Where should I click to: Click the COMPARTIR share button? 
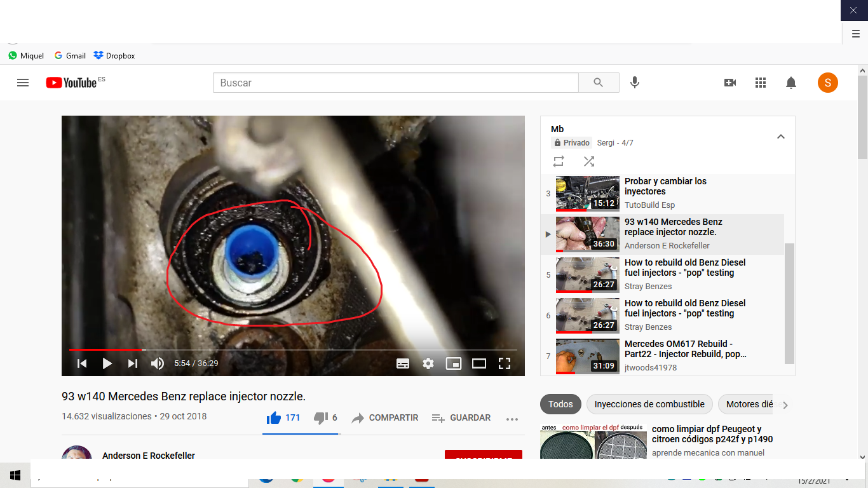385,418
